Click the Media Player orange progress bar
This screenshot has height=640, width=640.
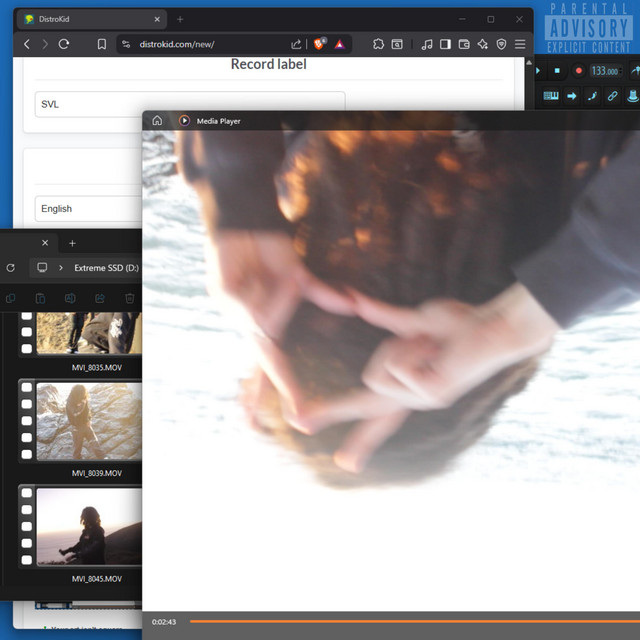415,622
